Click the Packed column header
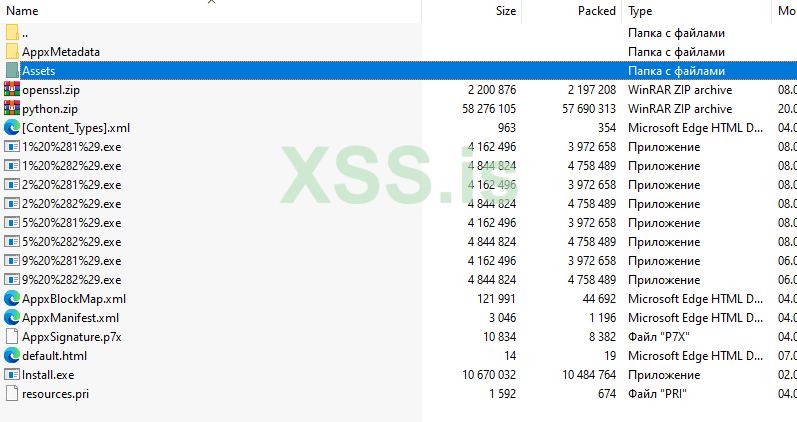Viewport: 797px width, 422px height. [597, 11]
